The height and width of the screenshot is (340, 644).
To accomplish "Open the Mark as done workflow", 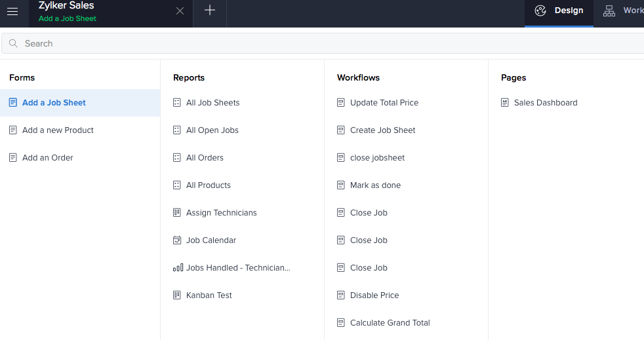I will [375, 185].
